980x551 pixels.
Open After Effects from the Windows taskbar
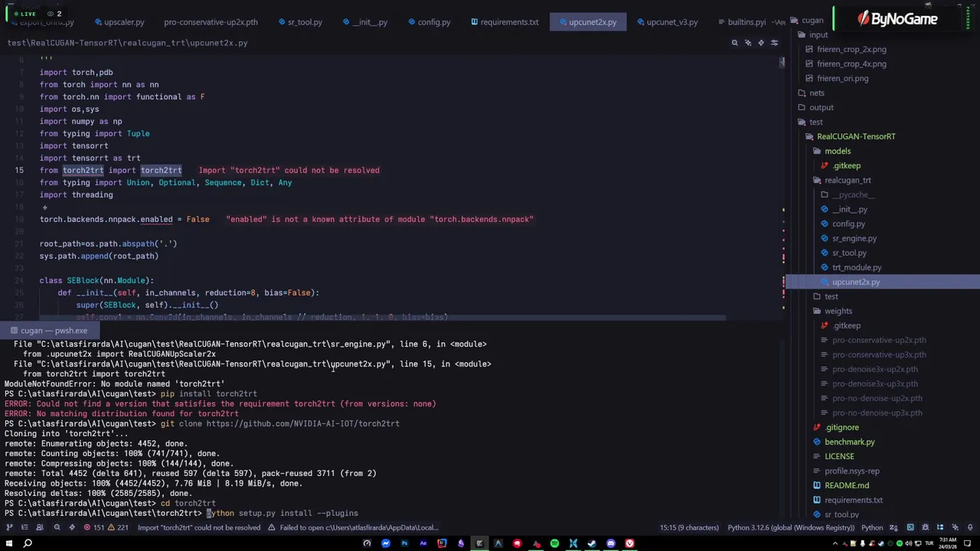423,543
